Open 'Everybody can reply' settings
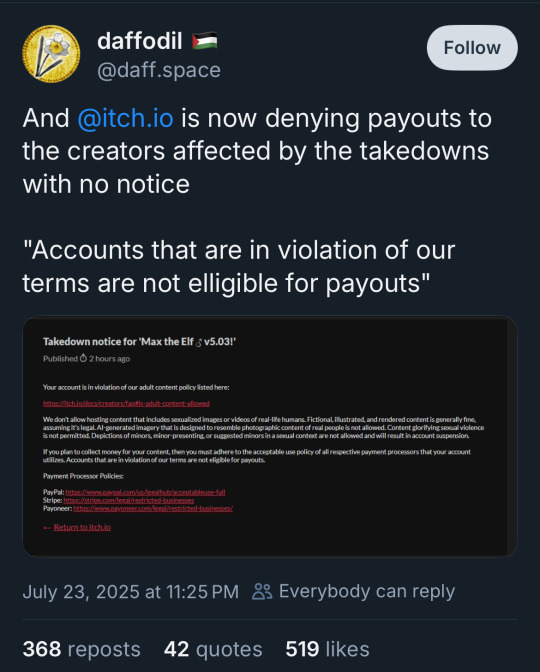 coord(367,591)
